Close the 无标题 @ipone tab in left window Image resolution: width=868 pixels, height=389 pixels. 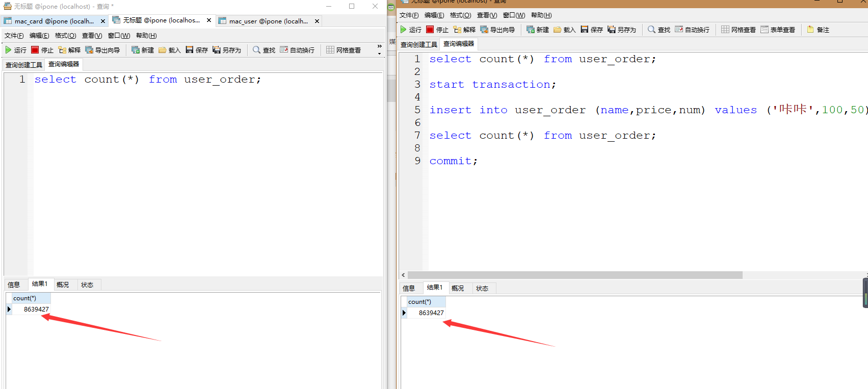[x=209, y=20]
